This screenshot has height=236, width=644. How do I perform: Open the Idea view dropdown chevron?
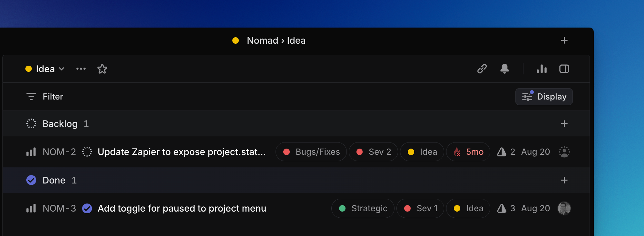click(61, 69)
